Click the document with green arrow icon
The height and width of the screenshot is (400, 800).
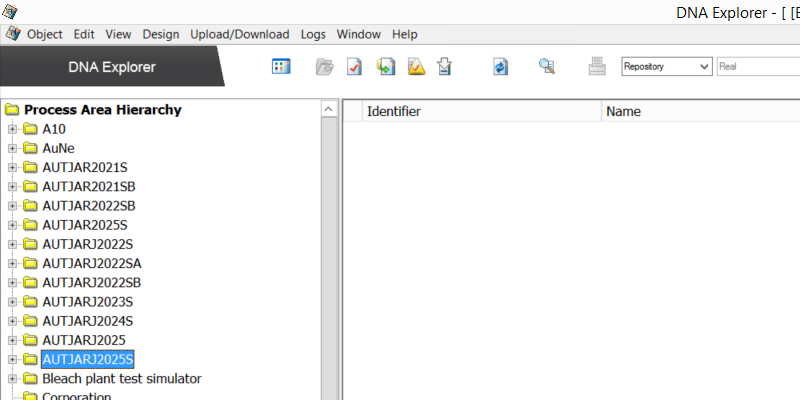click(385, 67)
